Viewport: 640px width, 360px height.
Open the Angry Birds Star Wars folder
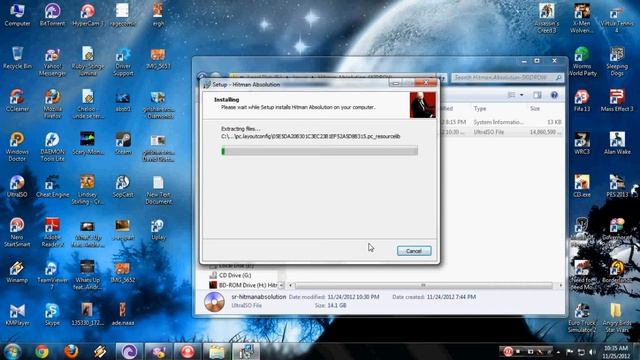tap(617, 318)
